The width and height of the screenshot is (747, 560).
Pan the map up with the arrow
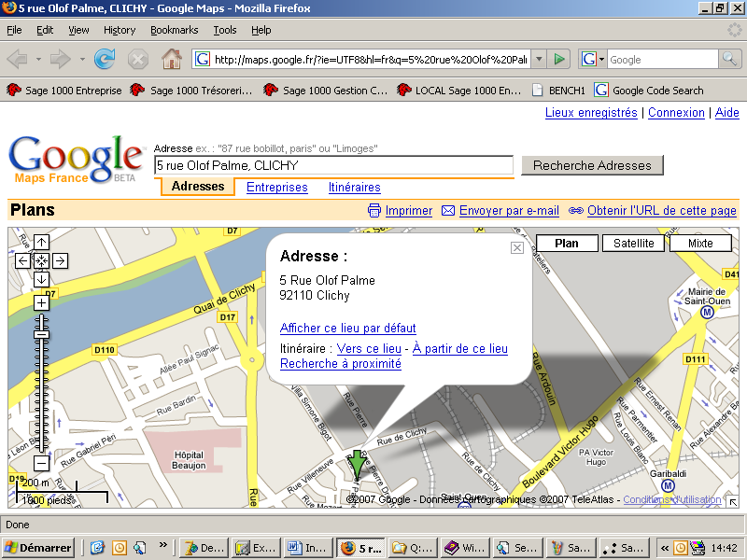pyautogui.click(x=41, y=243)
